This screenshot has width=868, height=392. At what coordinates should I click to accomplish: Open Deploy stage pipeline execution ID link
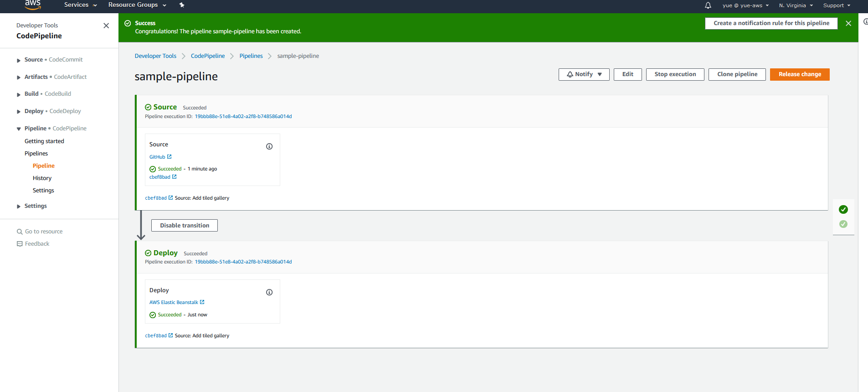[x=243, y=262]
